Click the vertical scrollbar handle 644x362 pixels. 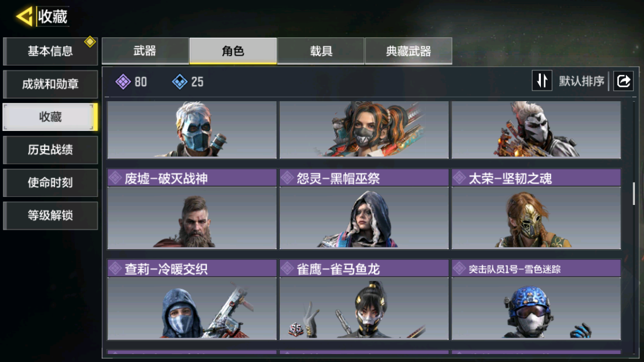click(633, 194)
